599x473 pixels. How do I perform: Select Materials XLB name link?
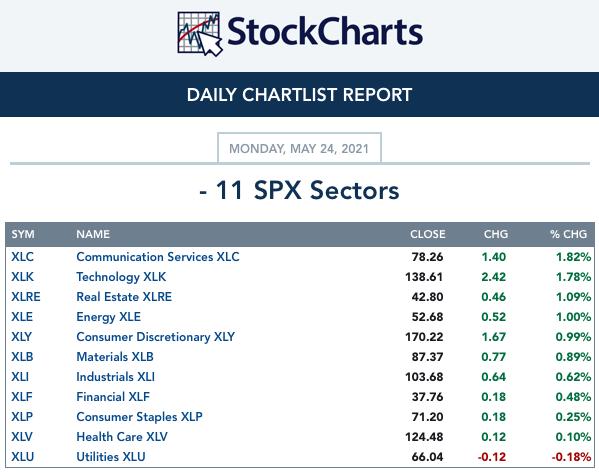(115, 357)
